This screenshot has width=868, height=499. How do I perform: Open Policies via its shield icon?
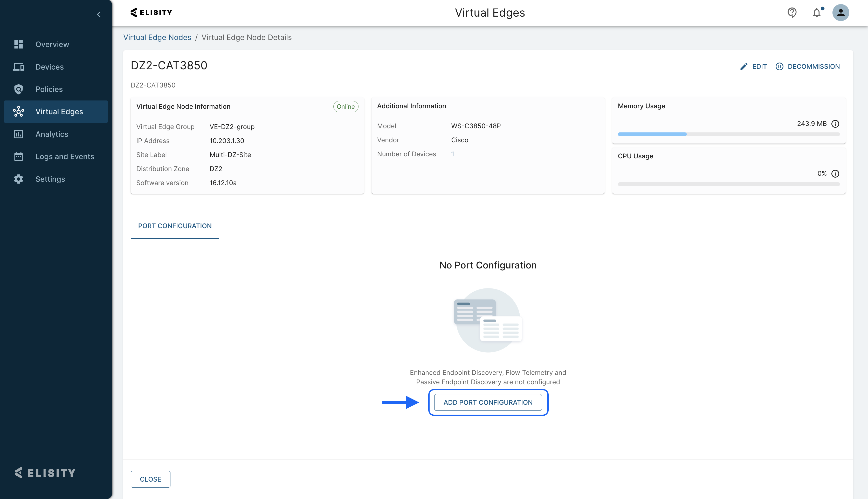pyautogui.click(x=18, y=89)
